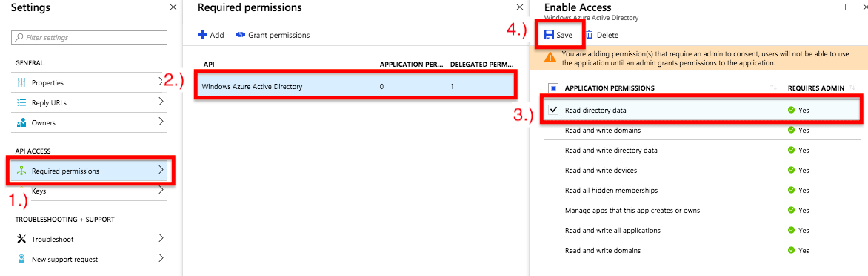This screenshot has width=868, height=276.
Task: Click the Owners people icon
Action: [21, 122]
